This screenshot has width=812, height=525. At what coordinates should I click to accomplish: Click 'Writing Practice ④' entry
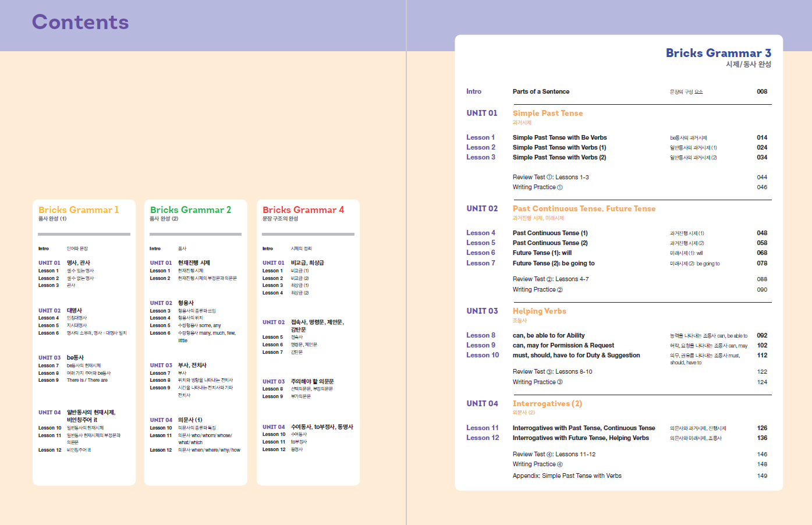(537, 464)
